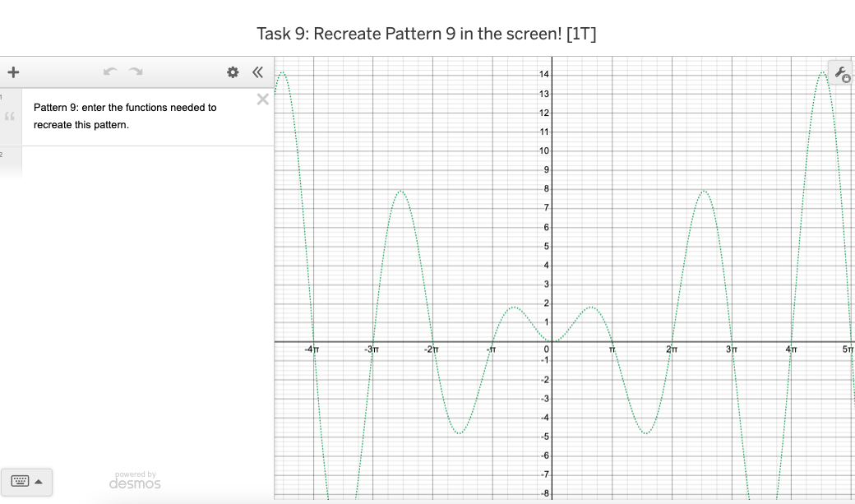
Task: Click the 3π x-axis label
Action: click(732, 349)
